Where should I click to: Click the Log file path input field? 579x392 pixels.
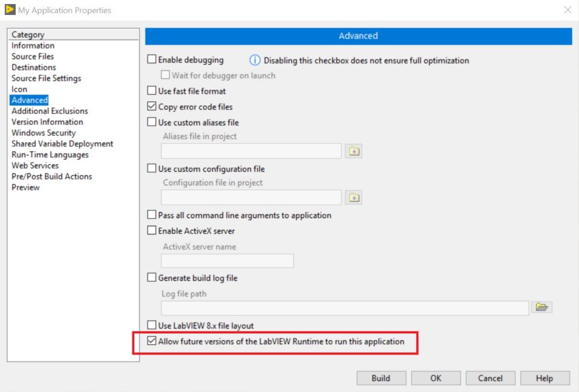(x=344, y=307)
